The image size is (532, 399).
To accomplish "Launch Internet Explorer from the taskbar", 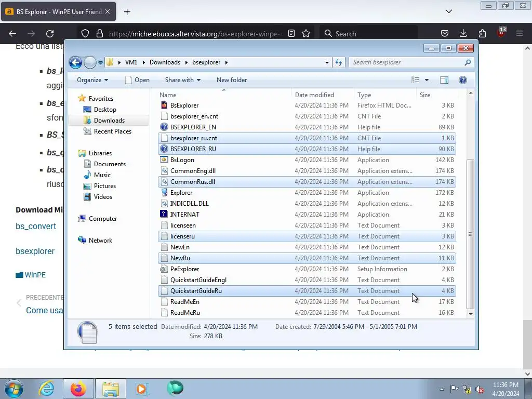I will pyautogui.click(x=46, y=389).
